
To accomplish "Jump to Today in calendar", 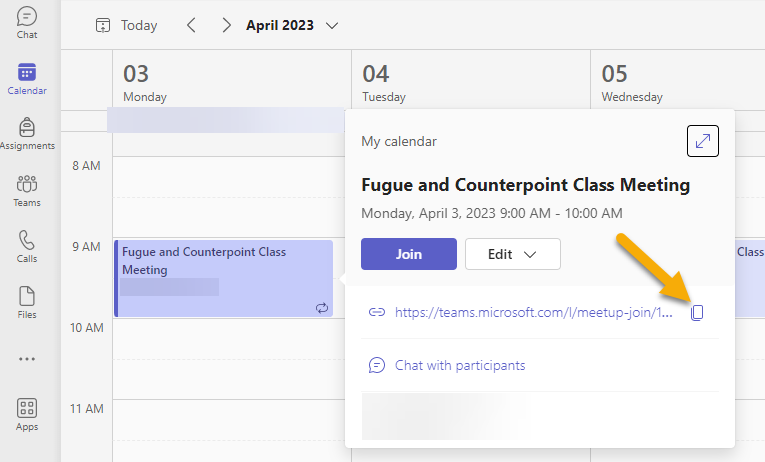I will point(126,25).
